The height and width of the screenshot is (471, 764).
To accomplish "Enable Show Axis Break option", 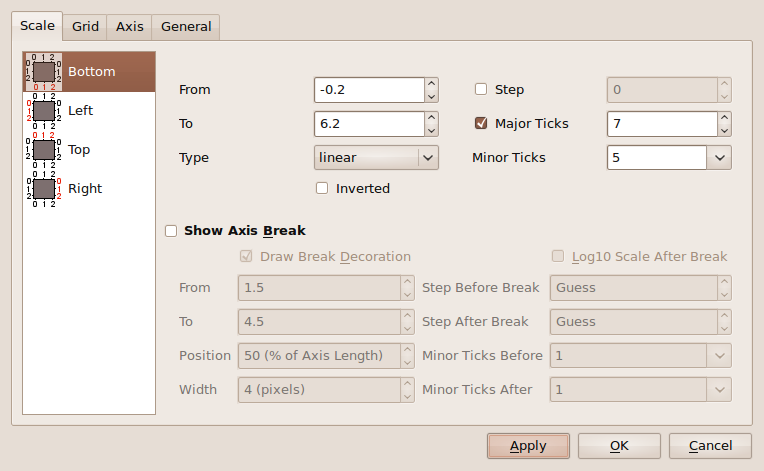I will [171, 231].
